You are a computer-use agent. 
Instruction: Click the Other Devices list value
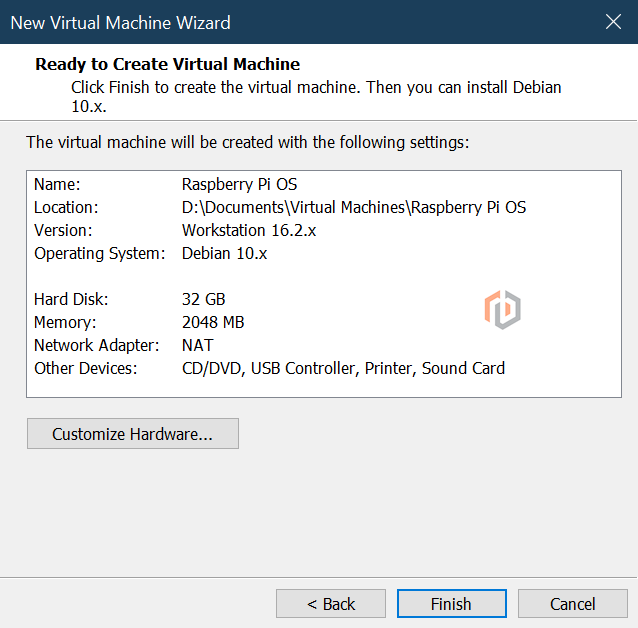click(343, 368)
